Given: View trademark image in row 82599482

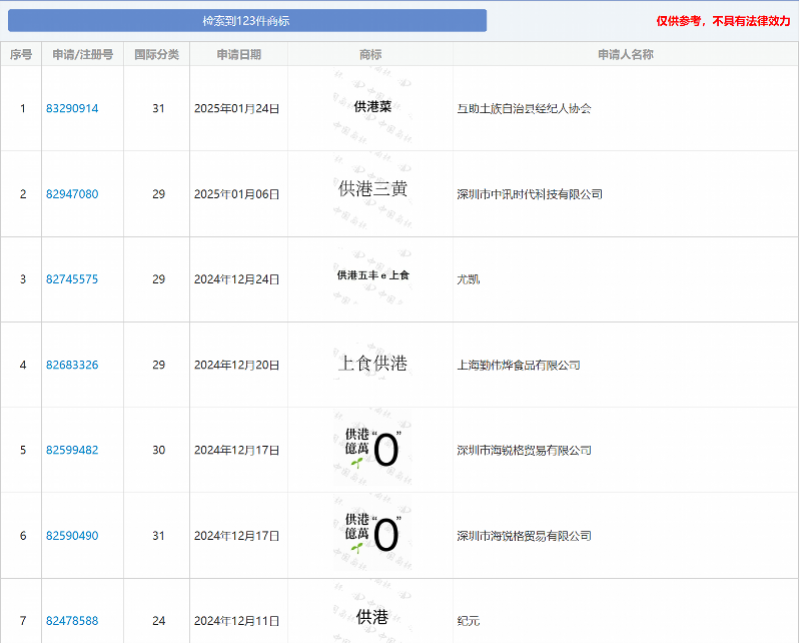Looking at the screenshot, I should (372, 449).
